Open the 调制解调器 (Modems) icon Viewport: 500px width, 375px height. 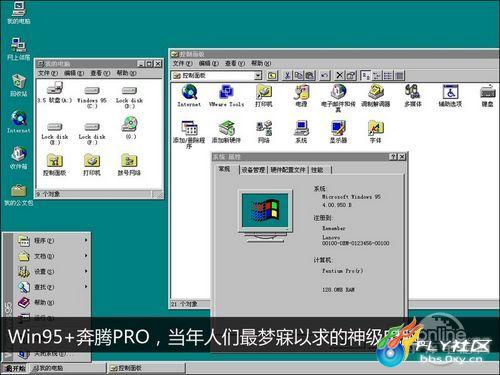click(376, 95)
